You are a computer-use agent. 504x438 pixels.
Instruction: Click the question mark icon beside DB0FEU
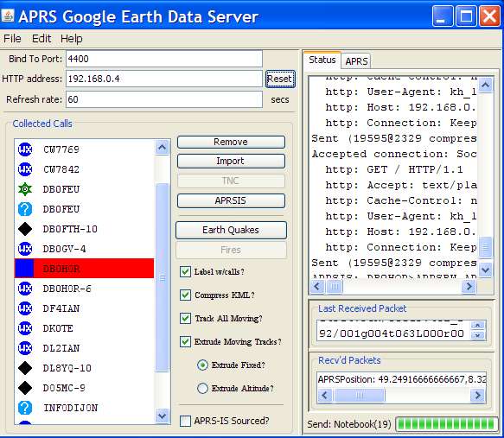[25, 209]
